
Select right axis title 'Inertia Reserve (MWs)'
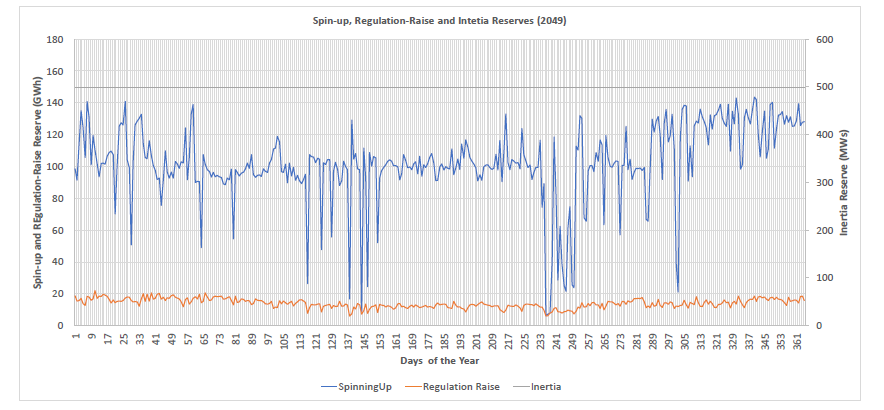pyautogui.click(x=843, y=182)
